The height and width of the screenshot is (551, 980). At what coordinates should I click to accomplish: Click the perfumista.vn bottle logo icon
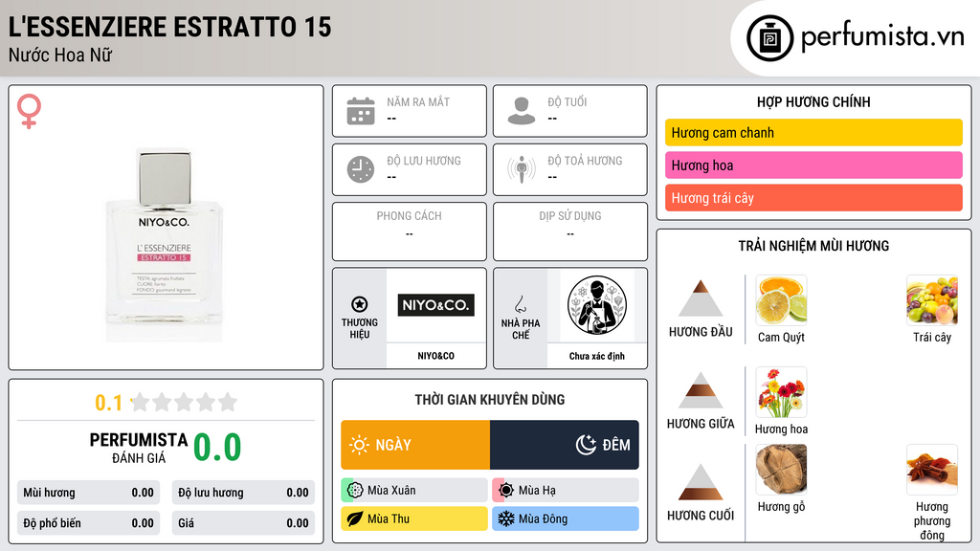pos(769,38)
